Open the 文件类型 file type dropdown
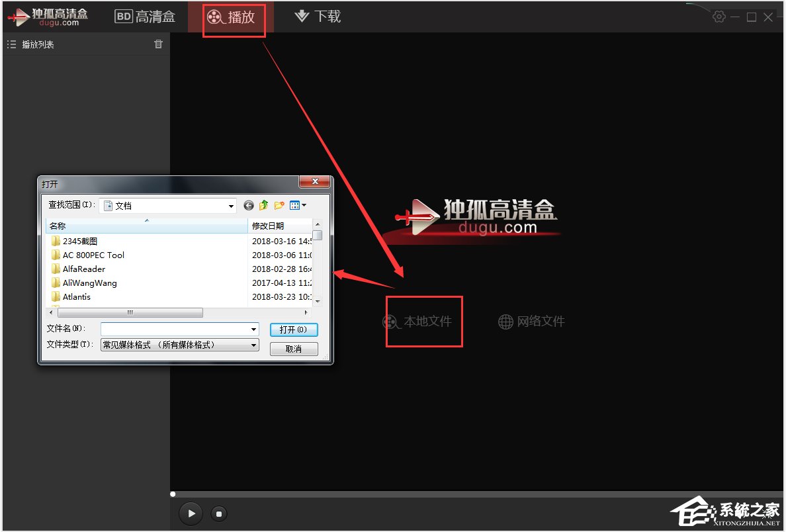 pyautogui.click(x=253, y=344)
